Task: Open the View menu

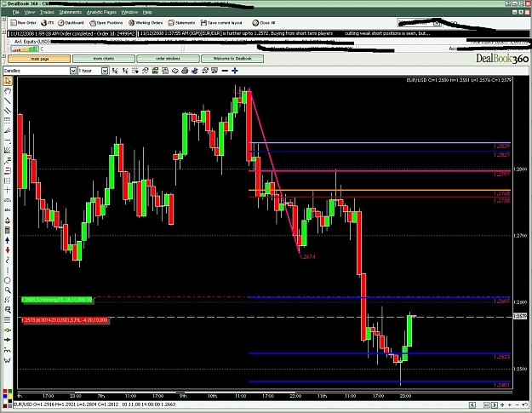Action: point(30,12)
